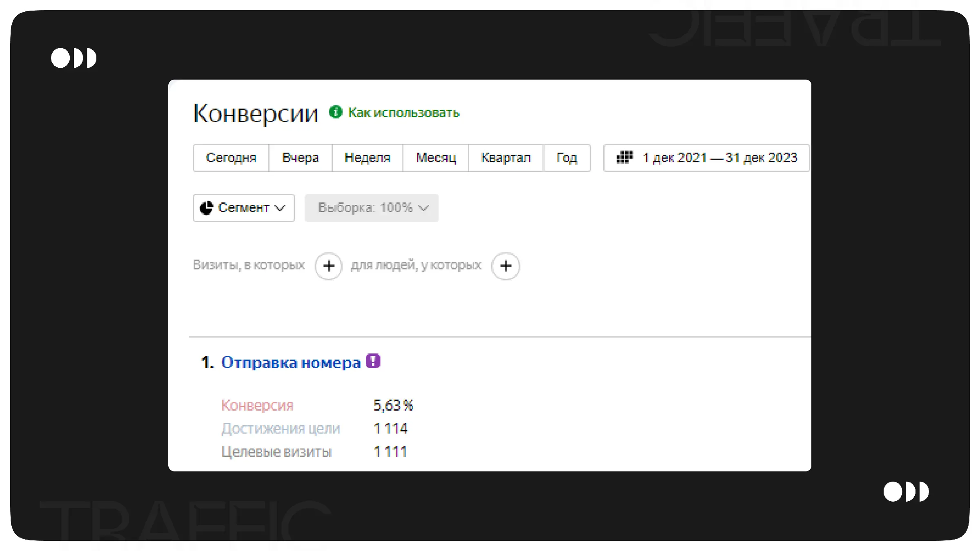The image size is (980, 551).
Task: Pick the Квартал period tab
Action: [x=506, y=158]
